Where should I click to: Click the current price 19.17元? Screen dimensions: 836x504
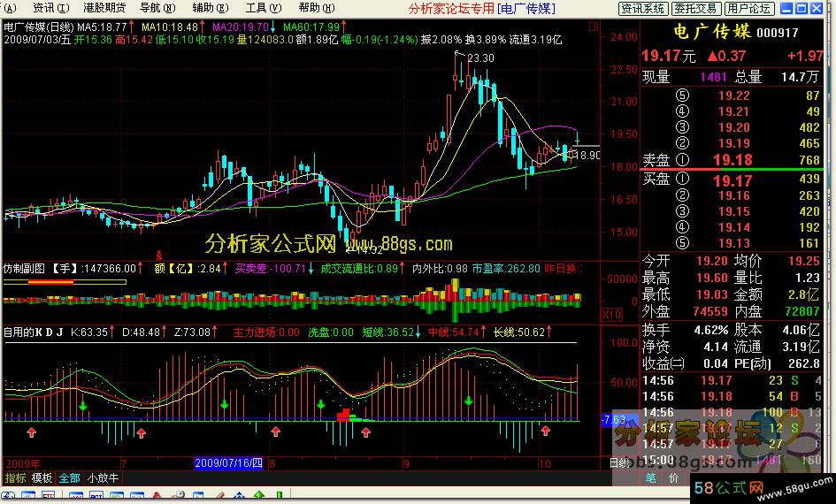tap(669, 56)
